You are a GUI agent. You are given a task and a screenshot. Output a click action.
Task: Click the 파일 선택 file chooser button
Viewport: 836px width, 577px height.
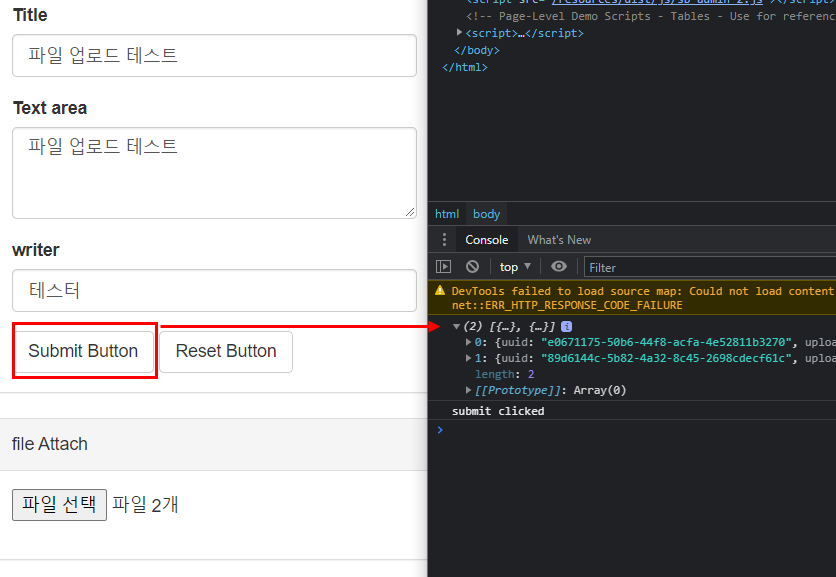pyautogui.click(x=59, y=504)
